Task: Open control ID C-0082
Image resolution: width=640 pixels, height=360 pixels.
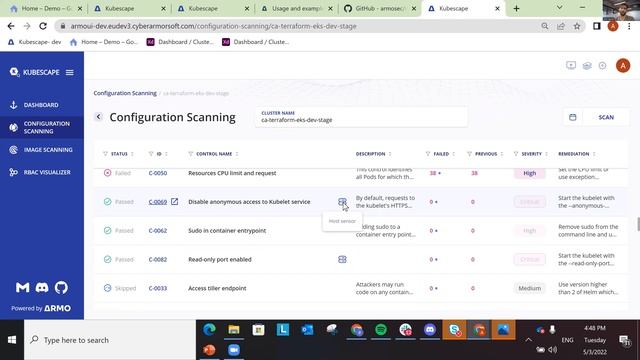Action: tap(158, 259)
